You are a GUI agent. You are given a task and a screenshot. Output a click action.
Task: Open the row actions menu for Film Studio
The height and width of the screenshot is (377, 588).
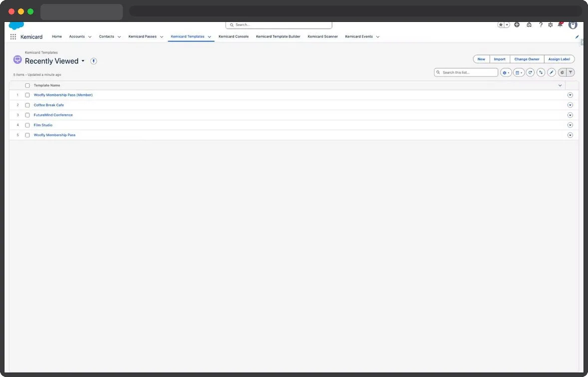tap(570, 125)
